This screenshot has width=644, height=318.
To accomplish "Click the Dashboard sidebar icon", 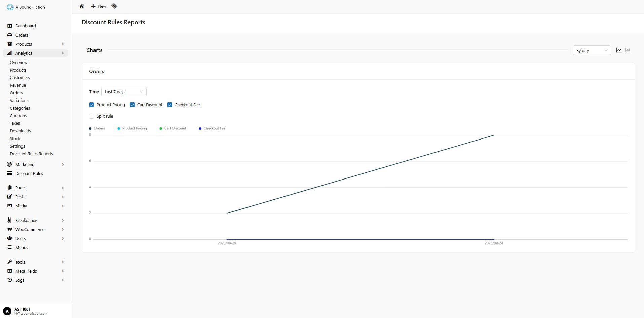I will click(x=10, y=26).
